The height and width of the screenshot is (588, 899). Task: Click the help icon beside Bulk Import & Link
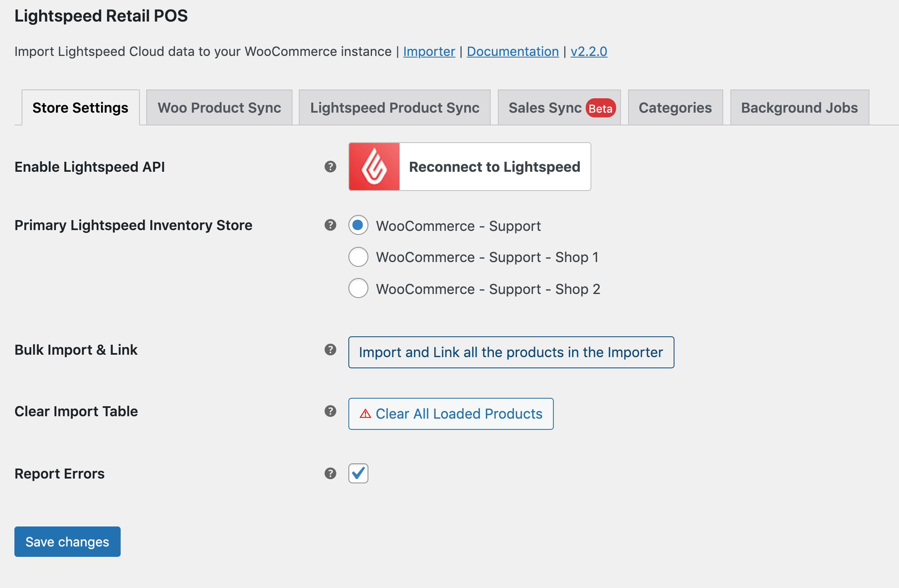click(330, 350)
